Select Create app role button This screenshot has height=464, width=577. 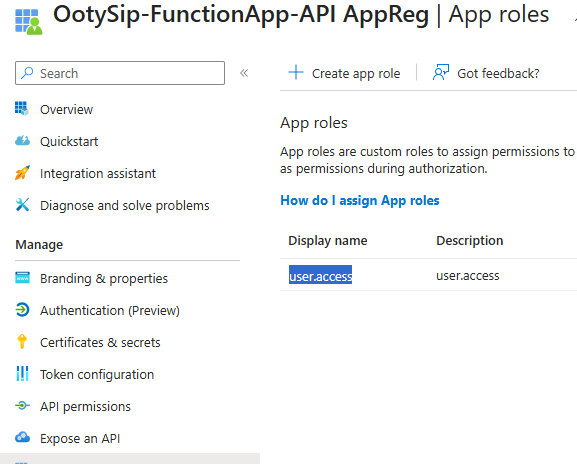[344, 73]
